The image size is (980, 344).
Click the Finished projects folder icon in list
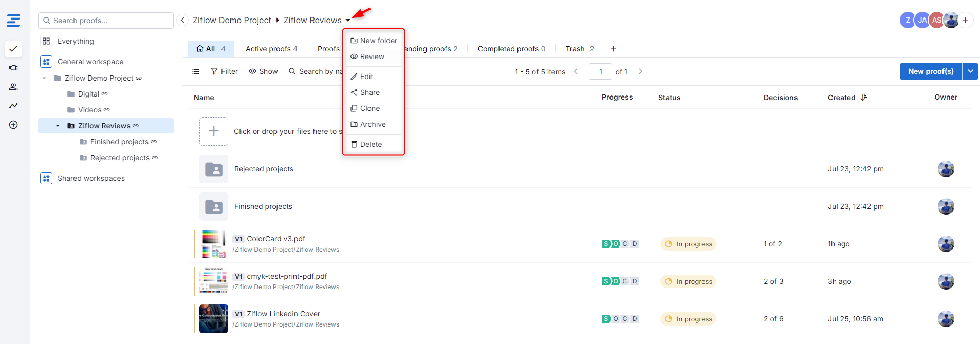[214, 206]
